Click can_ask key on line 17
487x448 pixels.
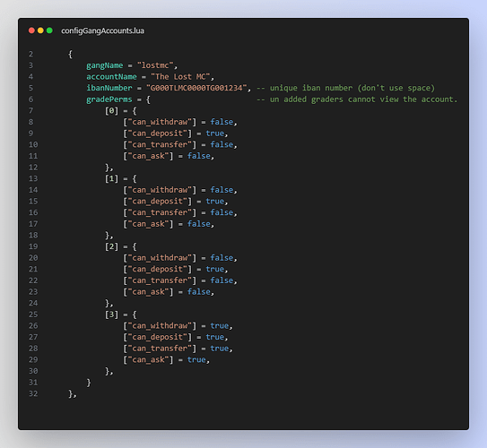tap(148, 224)
